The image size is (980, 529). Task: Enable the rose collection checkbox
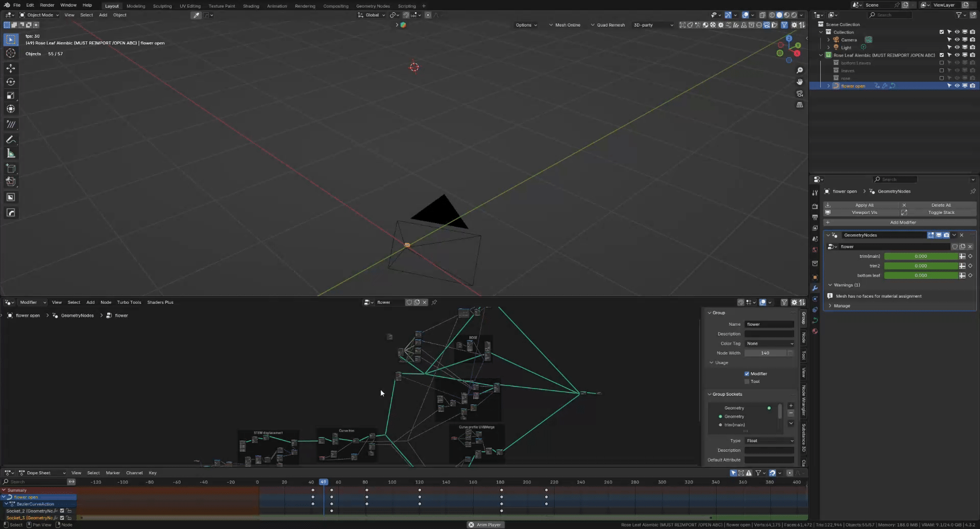click(x=942, y=78)
